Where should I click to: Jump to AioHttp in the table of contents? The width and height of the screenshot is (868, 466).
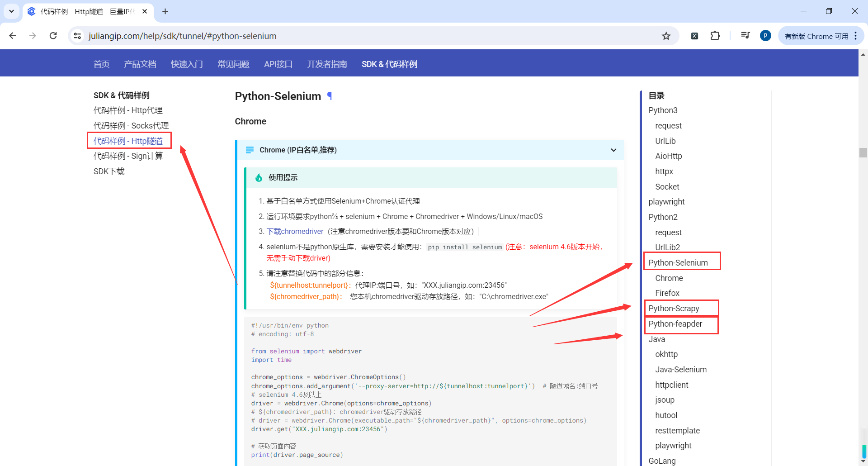tap(669, 156)
